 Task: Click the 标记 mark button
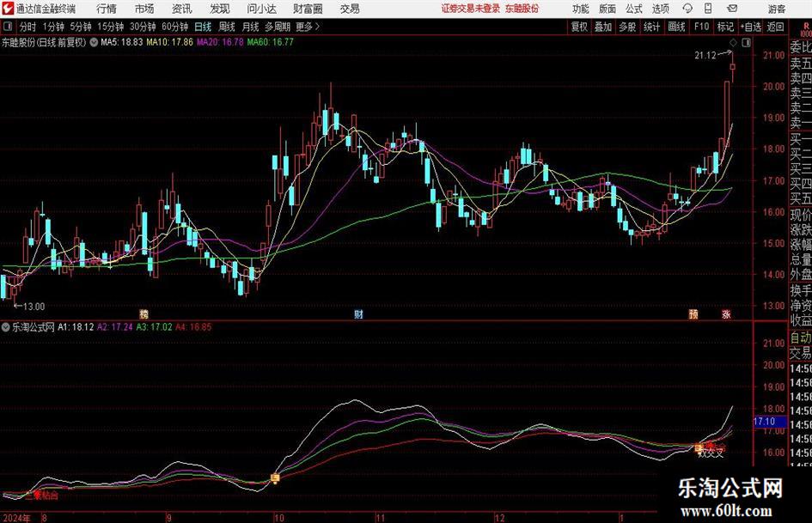click(725, 27)
